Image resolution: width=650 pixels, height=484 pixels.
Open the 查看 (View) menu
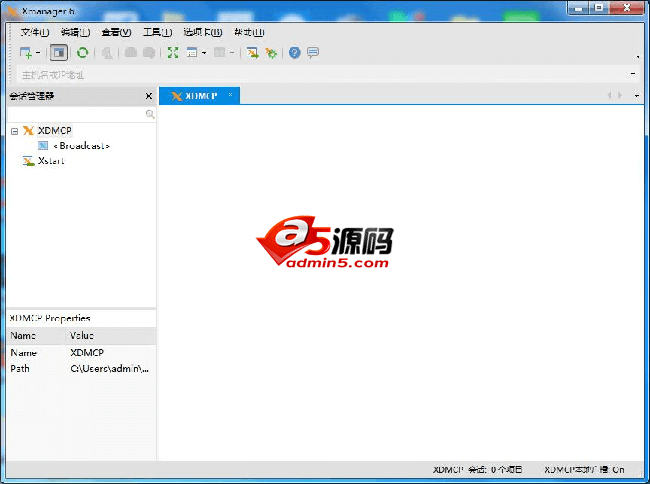(116, 32)
